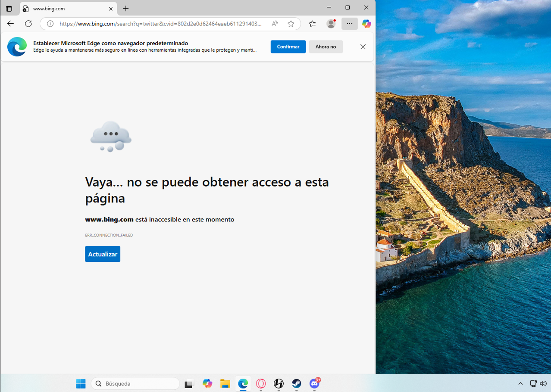This screenshot has height=392, width=551.
Task: Open Discord from the taskbar
Action: click(315, 383)
